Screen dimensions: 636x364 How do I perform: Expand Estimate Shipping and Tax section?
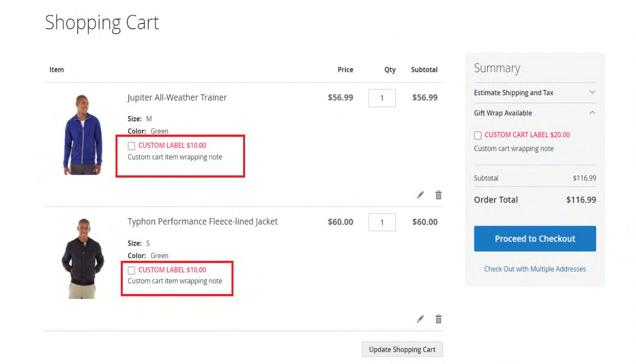pyautogui.click(x=592, y=92)
